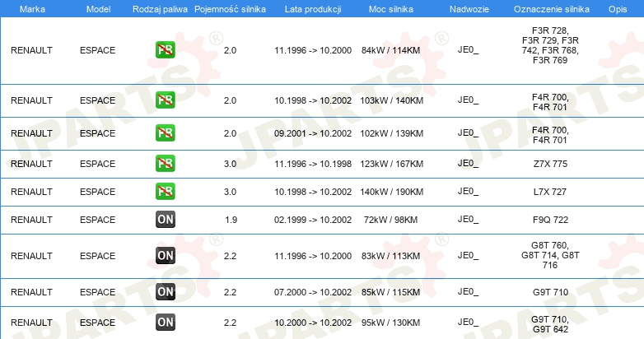Click petrol icon in L7X 727 row
Screen dimensions: 644x339
click(165, 191)
